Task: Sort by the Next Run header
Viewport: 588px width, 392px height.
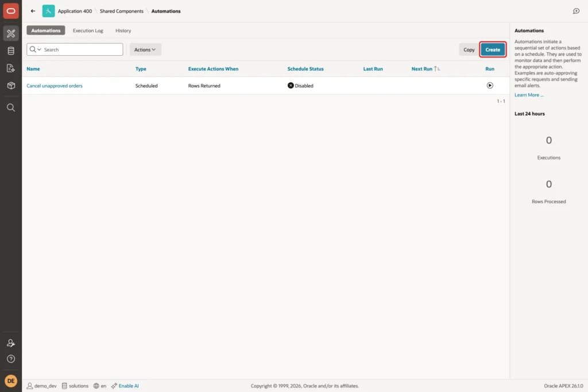Action: click(422, 69)
